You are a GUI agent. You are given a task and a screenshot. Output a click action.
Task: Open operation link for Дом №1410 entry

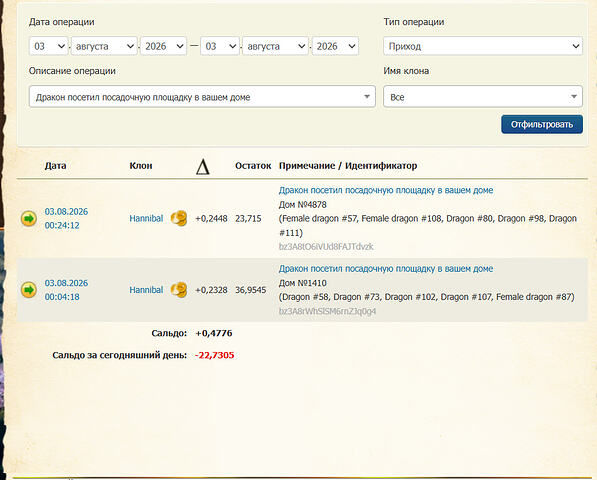(x=386, y=269)
